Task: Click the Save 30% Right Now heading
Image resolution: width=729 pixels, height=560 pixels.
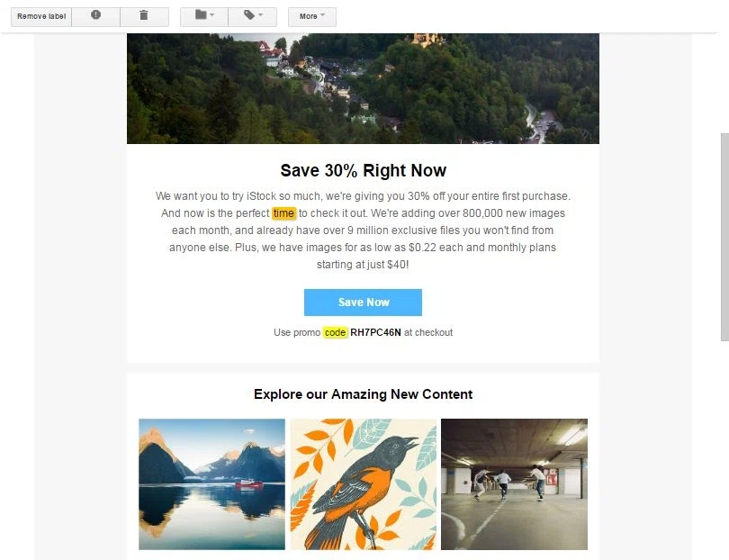Action: click(363, 171)
